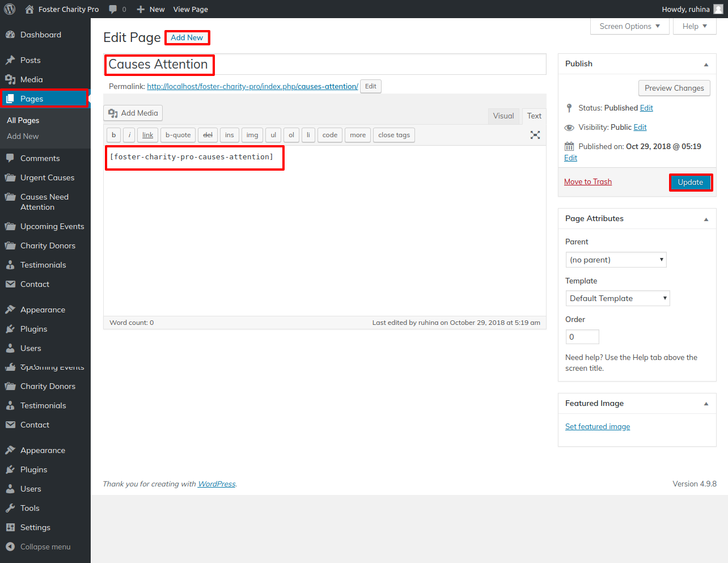
Task: Click Set featured image
Action: tap(598, 426)
